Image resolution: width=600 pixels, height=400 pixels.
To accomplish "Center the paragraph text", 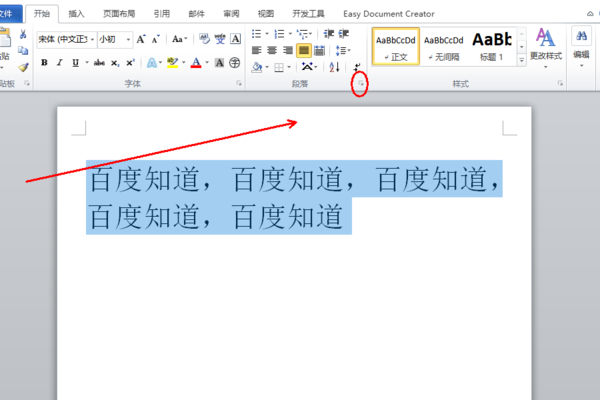I will click(x=272, y=50).
